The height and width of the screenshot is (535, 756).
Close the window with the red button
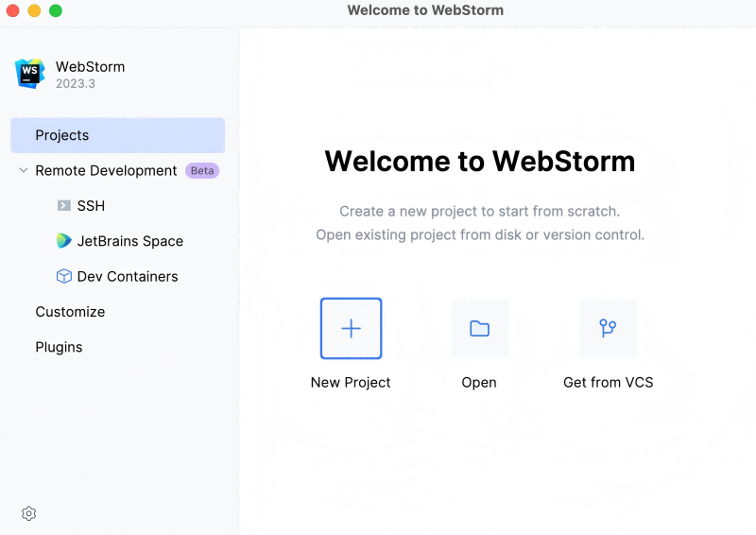pos(12,10)
